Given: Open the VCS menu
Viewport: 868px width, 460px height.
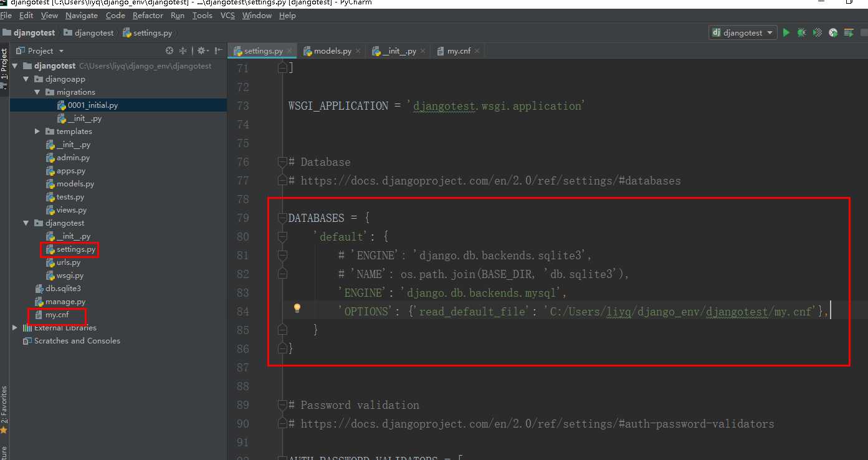Looking at the screenshot, I should click(x=227, y=15).
